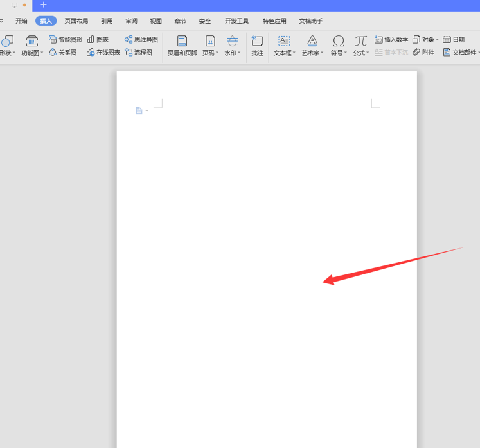Click the 首字下沉 drop cap option
Viewport: 480px width, 448px height.
click(391, 53)
